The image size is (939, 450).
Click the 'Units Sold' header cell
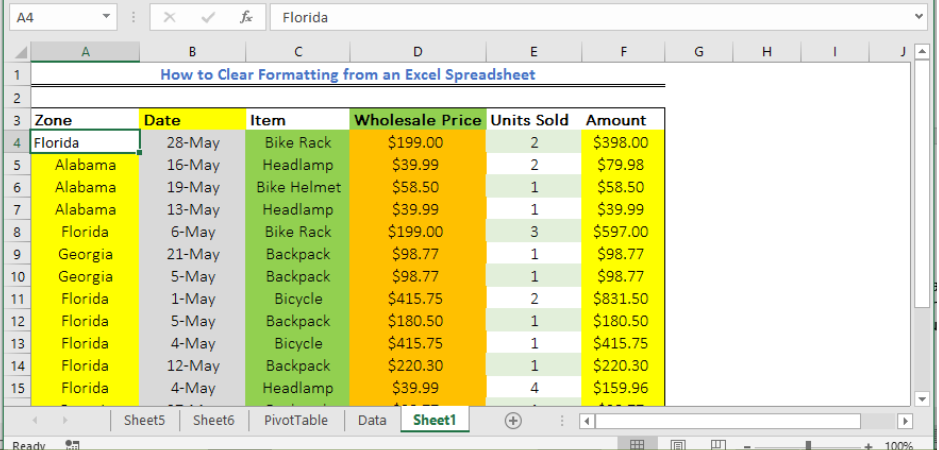pos(533,120)
